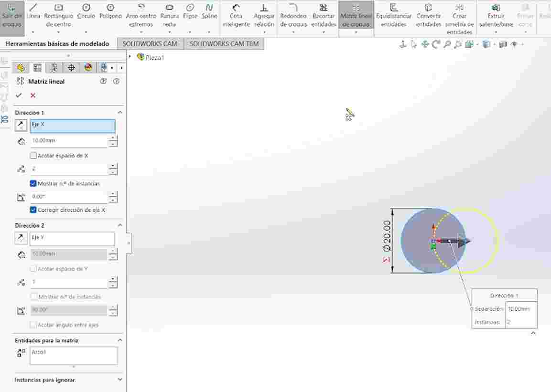Screen dimensions: 551x392
Task: Select the Spline tool
Action: (209, 12)
